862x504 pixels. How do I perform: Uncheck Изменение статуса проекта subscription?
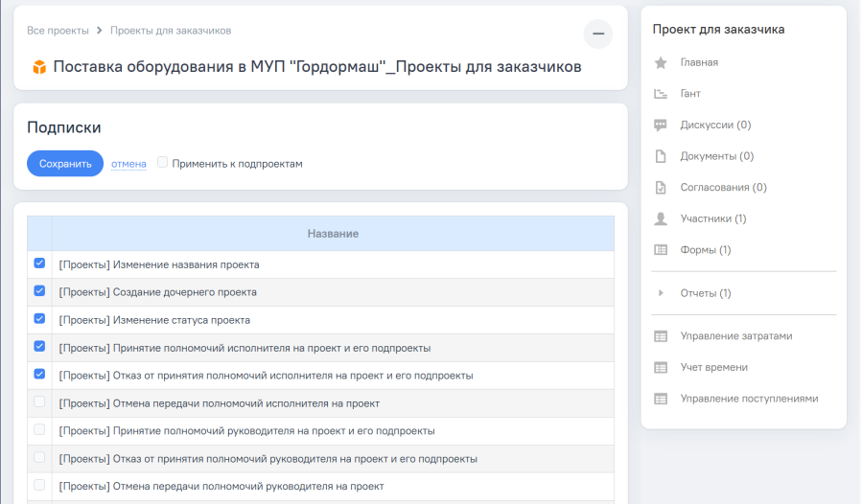39,319
